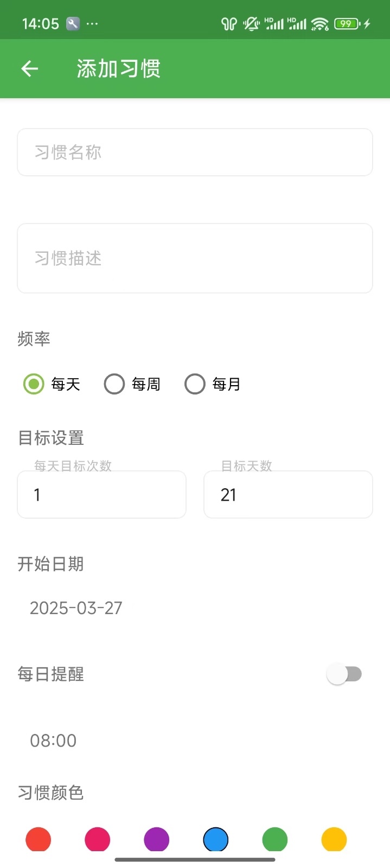Tap the wrench icon in status bar
Viewport: 390px width, 868px height.
tap(73, 23)
